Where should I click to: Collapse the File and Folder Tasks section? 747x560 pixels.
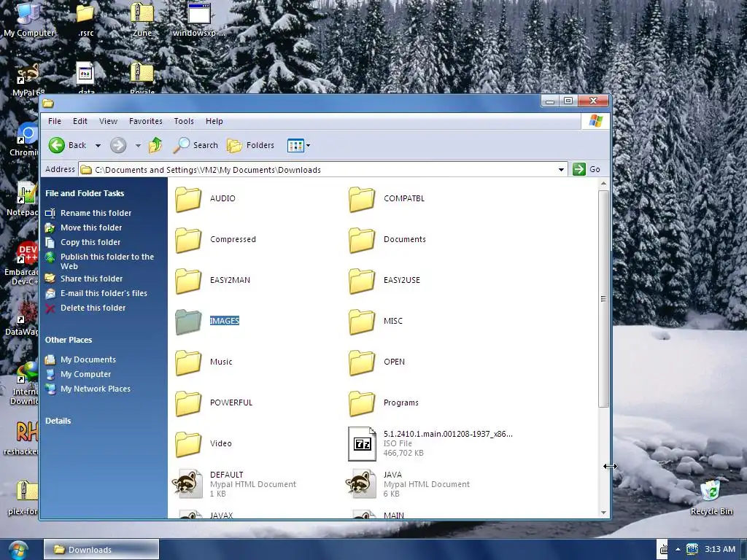[x=85, y=193]
